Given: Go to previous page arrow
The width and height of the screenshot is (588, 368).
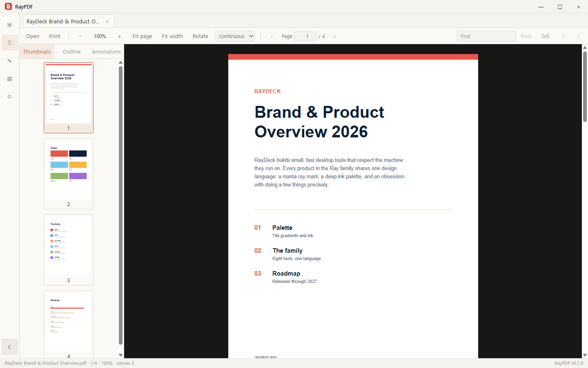Looking at the screenshot, I should point(272,36).
